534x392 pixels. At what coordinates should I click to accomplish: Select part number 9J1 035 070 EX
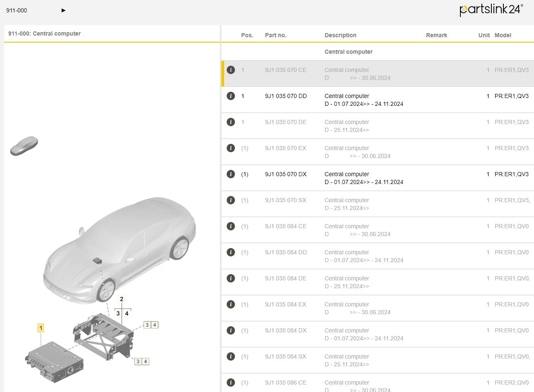point(286,148)
